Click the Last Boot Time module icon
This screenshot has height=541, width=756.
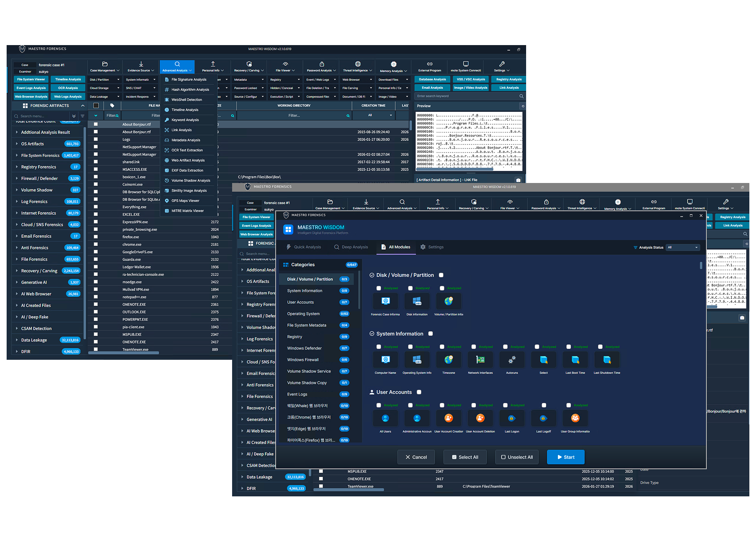click(x=575, y=360)
